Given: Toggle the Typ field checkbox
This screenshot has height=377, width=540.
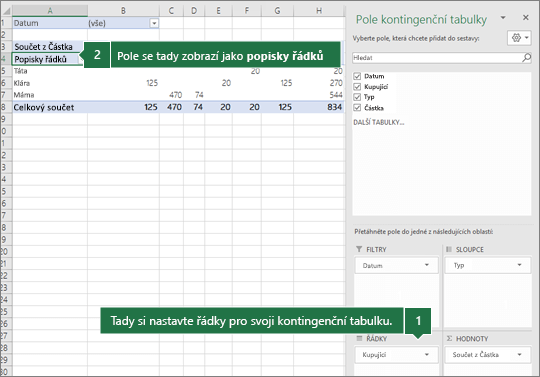Looking at the screenshot, I should pos(357,97).
